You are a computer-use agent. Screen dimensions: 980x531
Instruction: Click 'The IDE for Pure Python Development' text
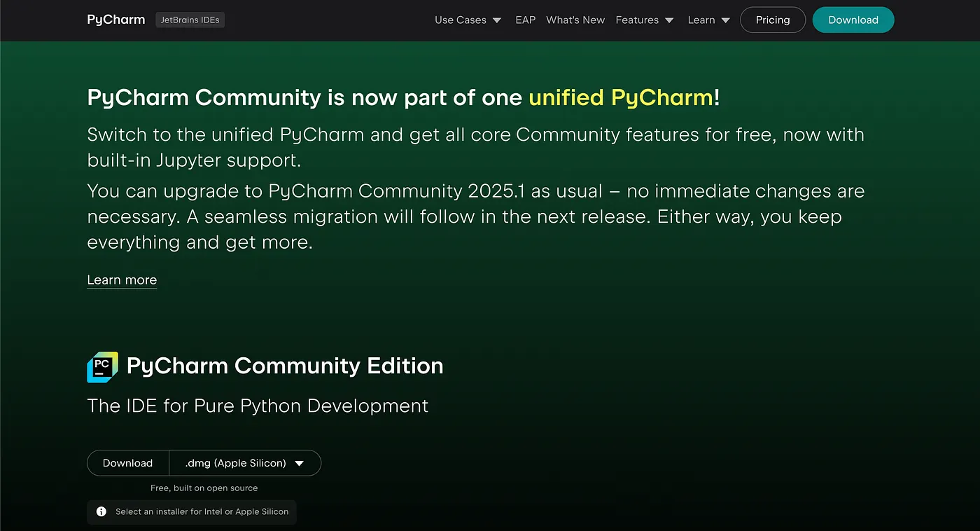tap(258, 406)
